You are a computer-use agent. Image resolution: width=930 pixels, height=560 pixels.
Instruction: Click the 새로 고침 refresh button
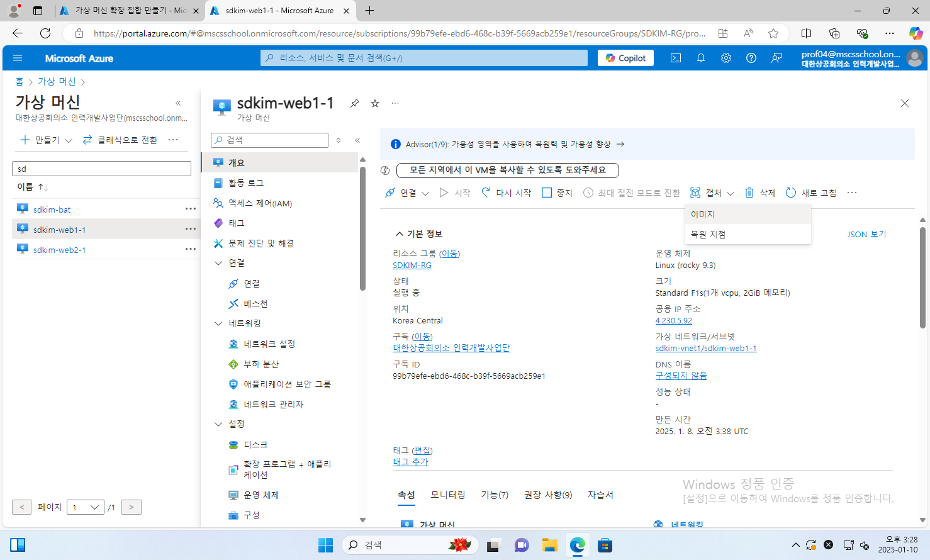[811, 193]
